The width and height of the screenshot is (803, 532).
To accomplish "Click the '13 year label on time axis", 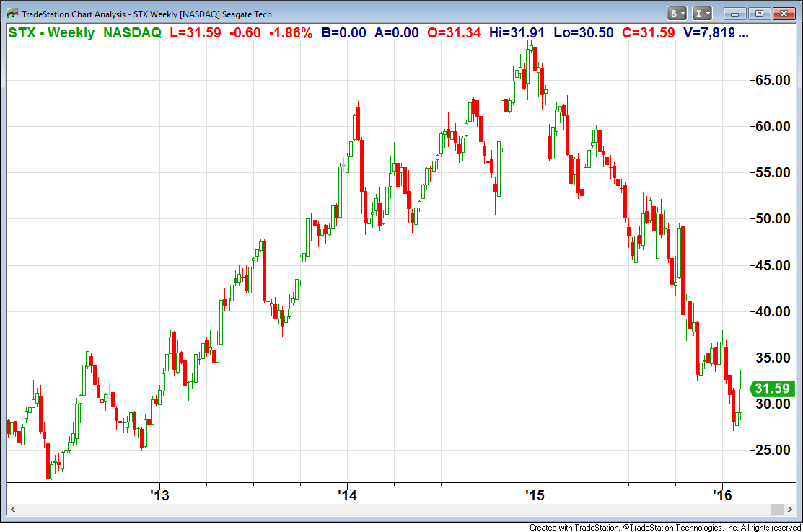I will 159,495.
